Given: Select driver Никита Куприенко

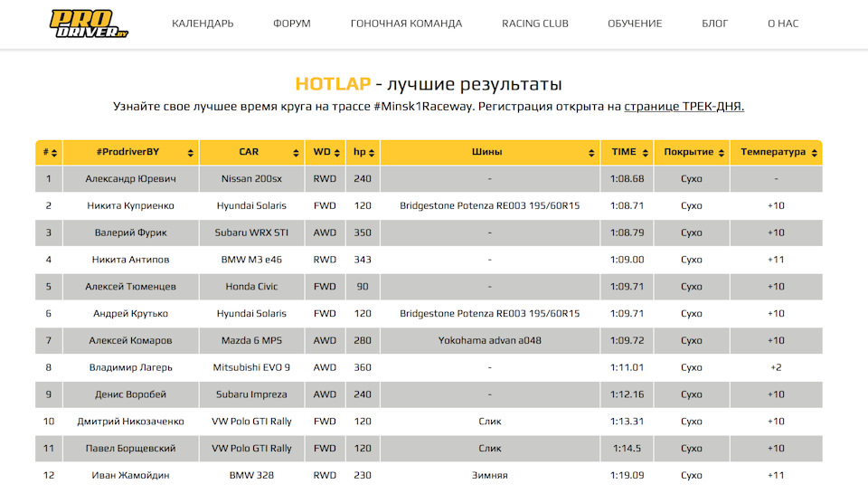Looking at the screenshot, I should pos(130,205).
